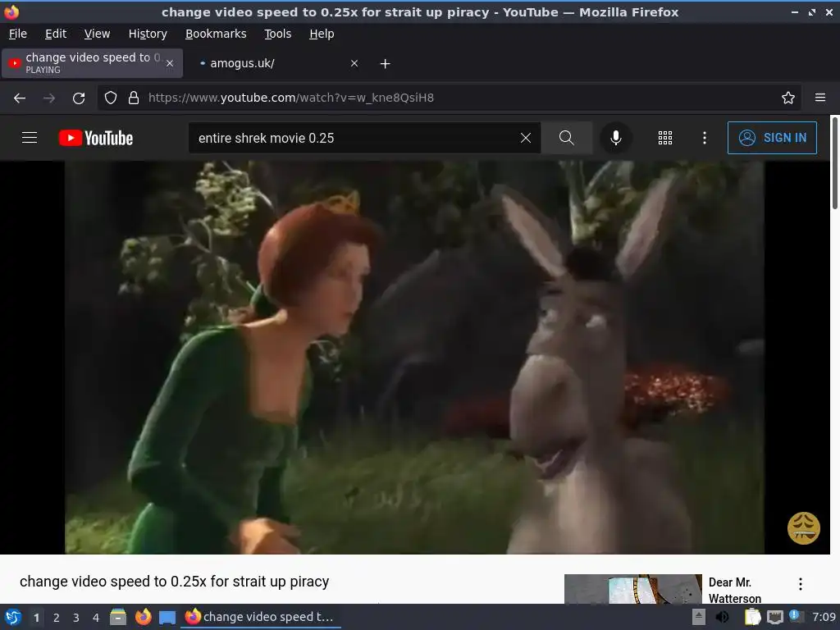The width and height of the screenshot is (840, 630).
Task: Open the removable media eject tray icon
Action: pyautogui.click(x=699, y=617)
